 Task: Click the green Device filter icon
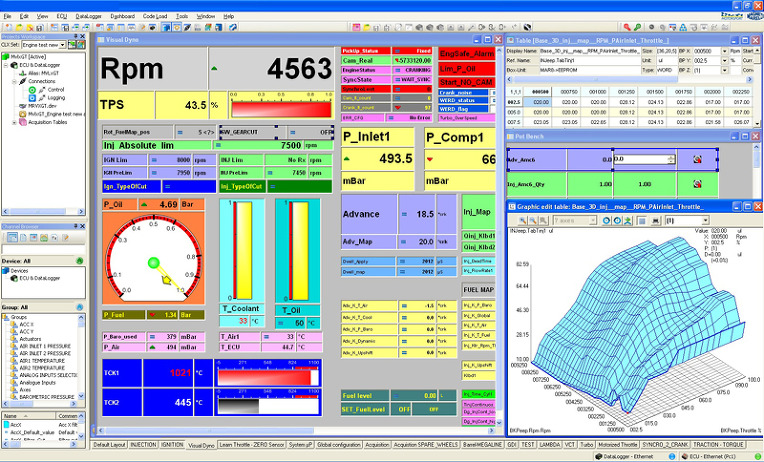point(79,261)
